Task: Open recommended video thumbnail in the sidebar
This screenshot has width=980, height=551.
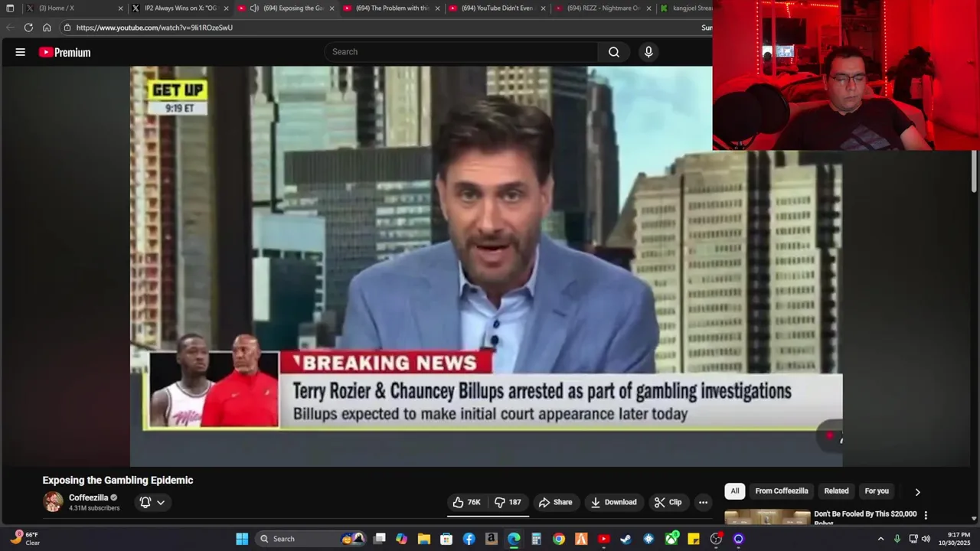Action: coord(767,517)
